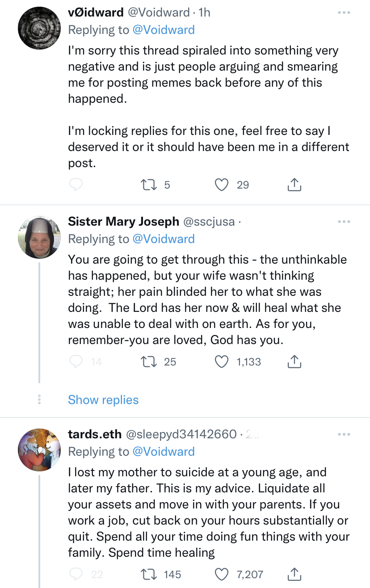370x588 pixels.
Task: Share Sister Mary Joseph's reply
Action: [294, 361]
